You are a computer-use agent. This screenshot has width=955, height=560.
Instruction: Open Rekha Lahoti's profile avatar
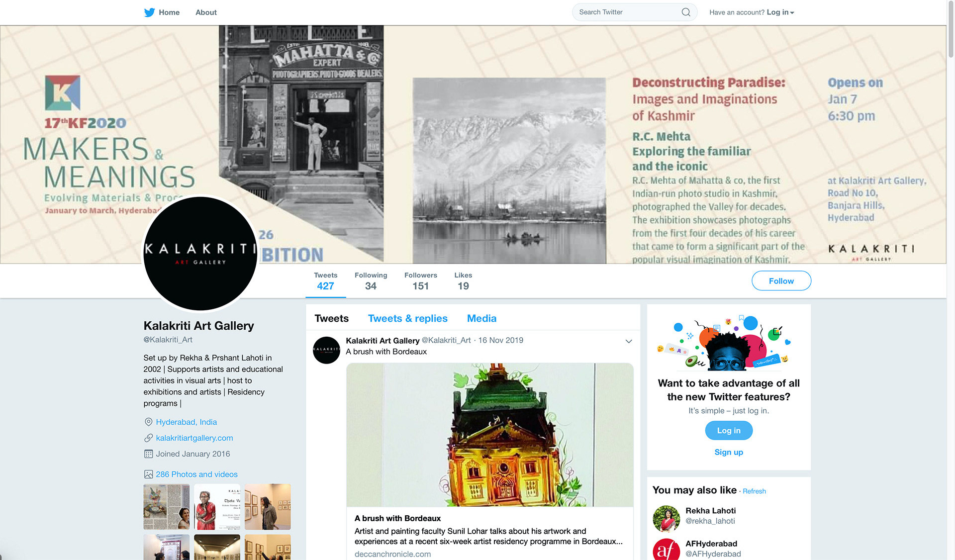[666, 519]
